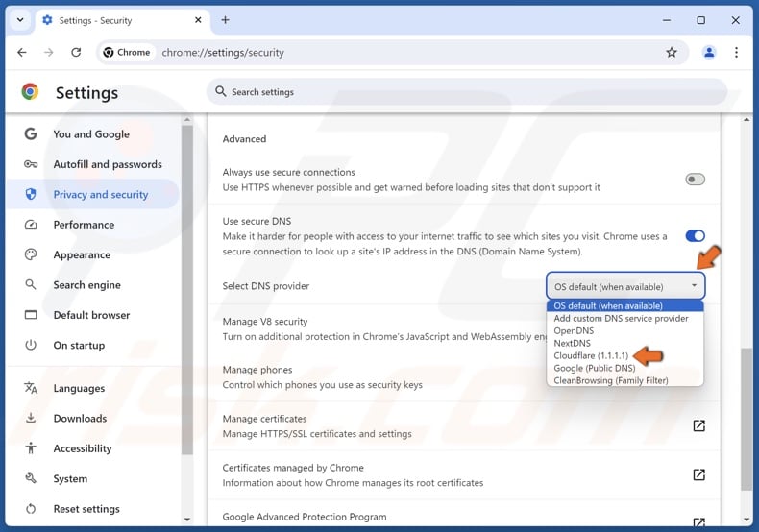Click the download arrow icon
The image size is (759, 532).
click(x=31, y=418)
